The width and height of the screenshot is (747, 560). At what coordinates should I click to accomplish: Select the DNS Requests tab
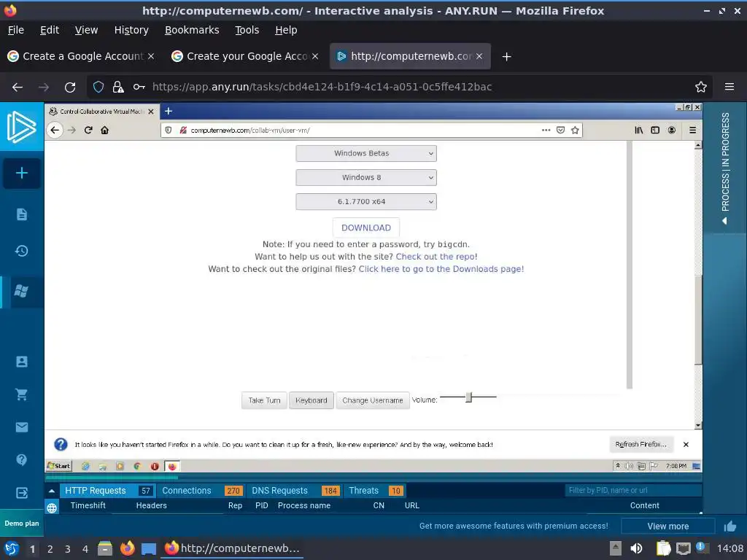295,491
